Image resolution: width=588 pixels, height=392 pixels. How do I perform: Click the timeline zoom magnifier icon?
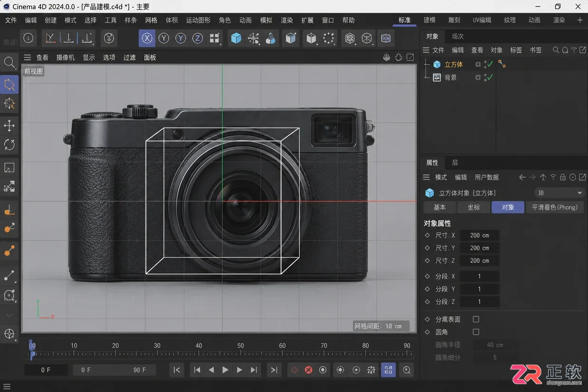point(407,370)
